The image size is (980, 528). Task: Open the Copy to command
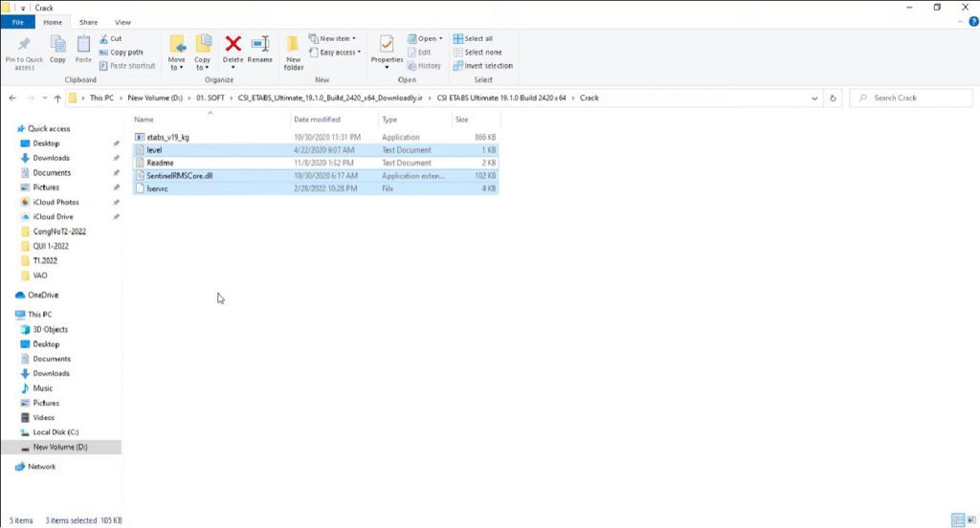coord(203,53)
